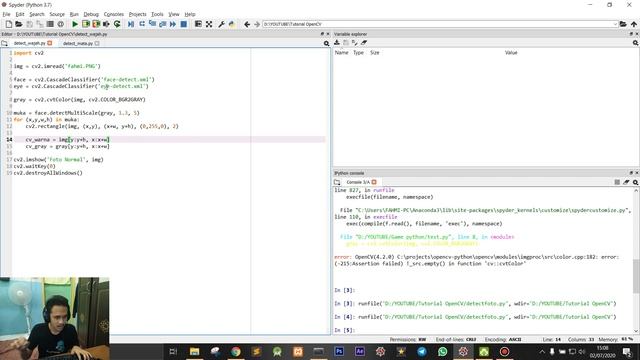Start debugging the file

[x=131, y=24]
